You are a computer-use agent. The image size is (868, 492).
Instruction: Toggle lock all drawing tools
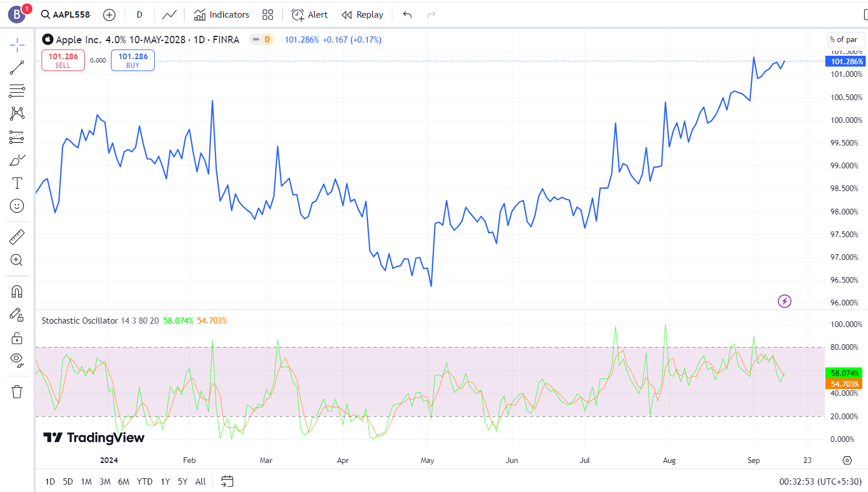pyautogui.click(x=17, y=338)
